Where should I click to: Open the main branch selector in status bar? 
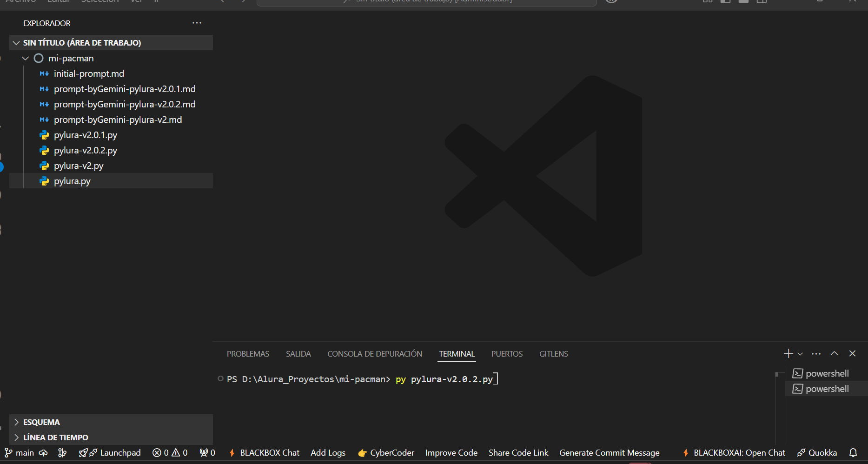[x=19, y=453]
